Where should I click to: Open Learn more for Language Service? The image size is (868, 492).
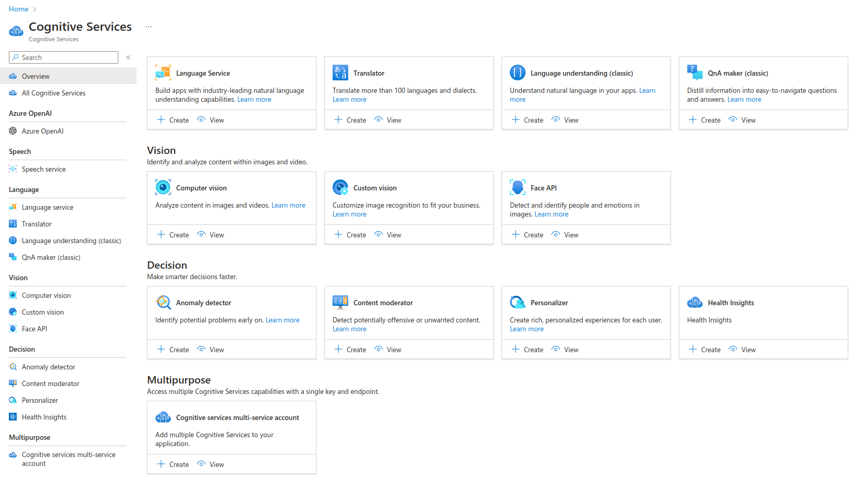[254, 100]
